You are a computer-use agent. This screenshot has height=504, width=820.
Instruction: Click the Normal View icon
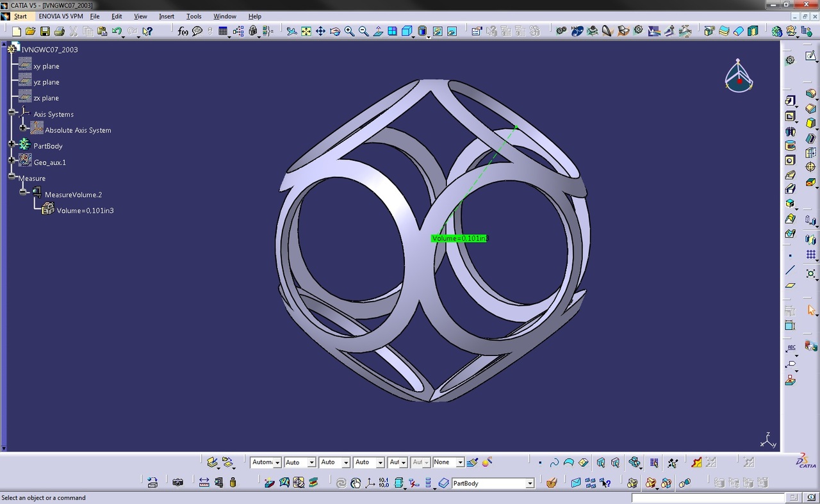point(378,31)
